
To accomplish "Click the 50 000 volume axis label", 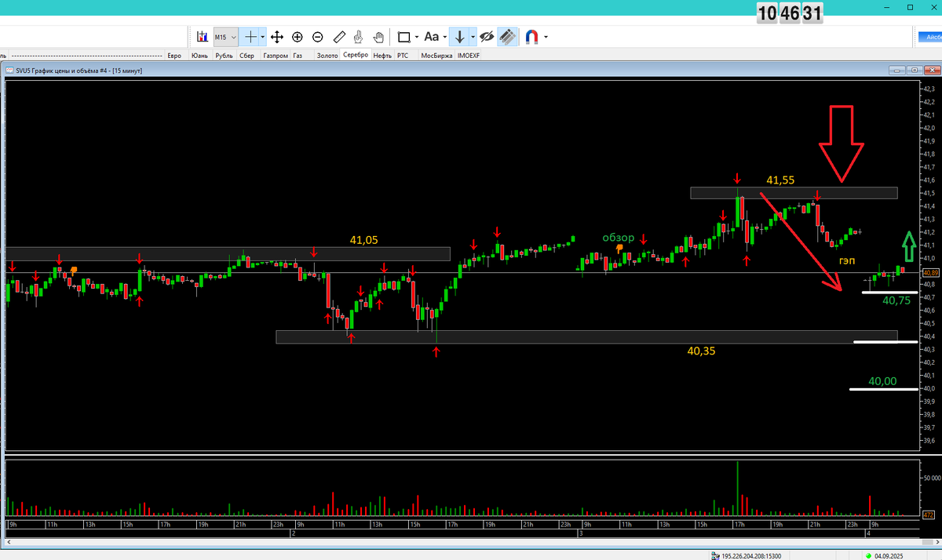I will [x=930, y=478].
